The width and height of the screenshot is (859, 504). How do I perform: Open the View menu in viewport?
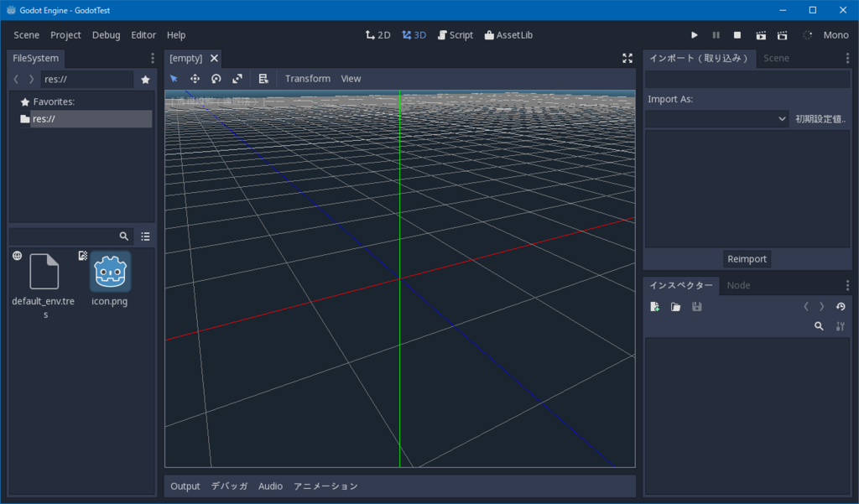pyautogui.click(x=351, y=78)
